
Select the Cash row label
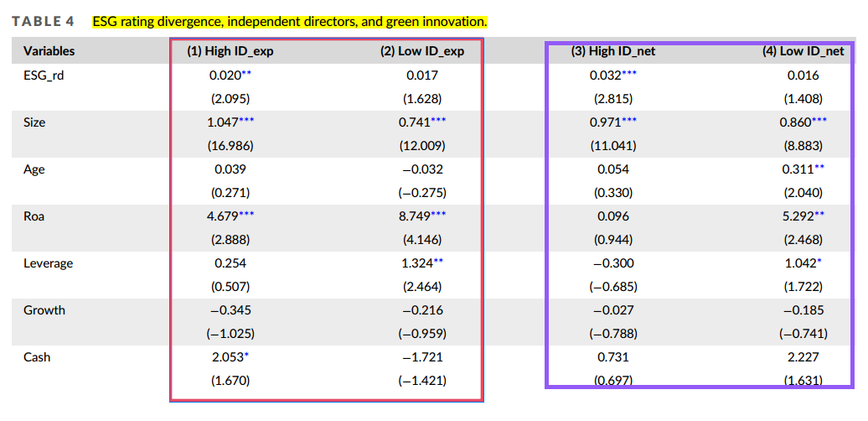point(37,357)
